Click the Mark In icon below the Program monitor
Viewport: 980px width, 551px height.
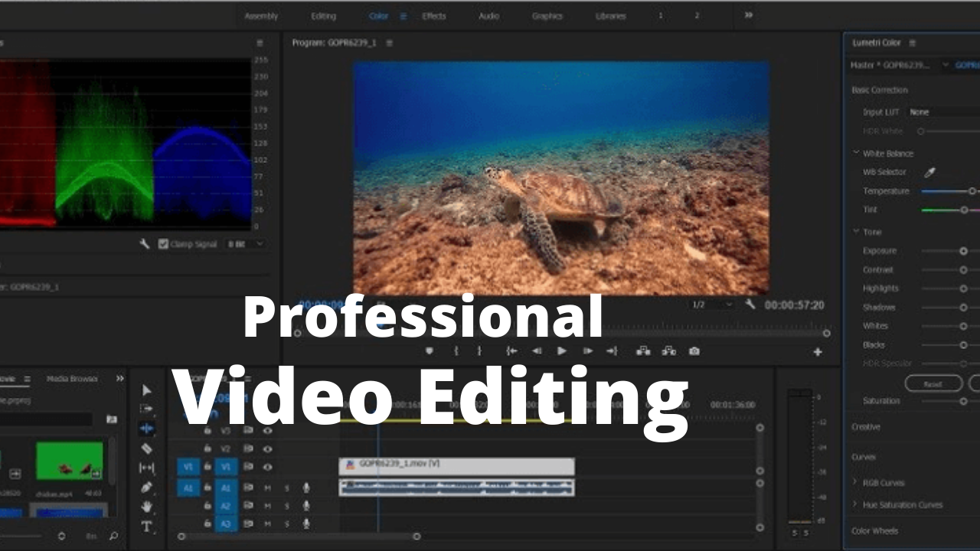[x=456, y=351]
